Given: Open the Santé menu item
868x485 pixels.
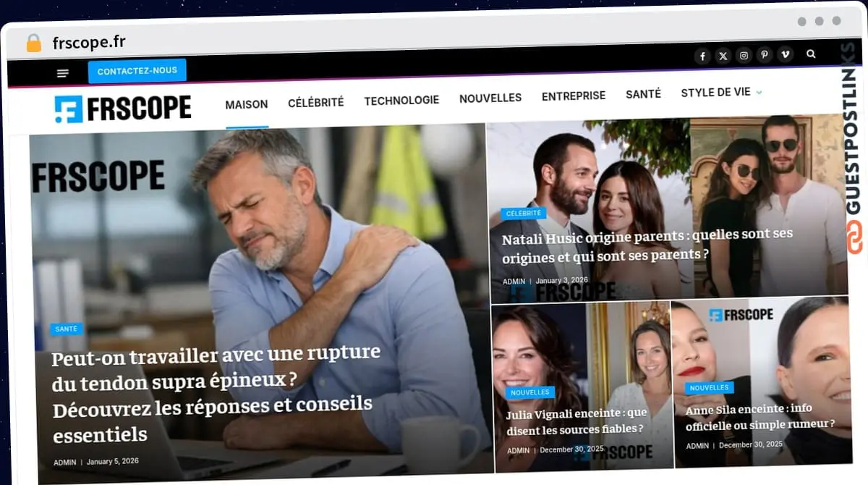Looking at the screenshot, I should pos(643,94).
